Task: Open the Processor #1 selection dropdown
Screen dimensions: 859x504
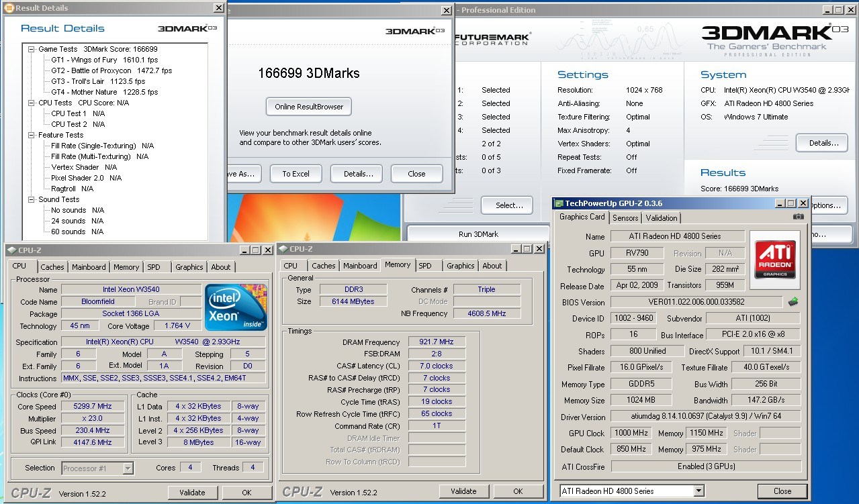Action: pyautogui.click(x=128, y=468)
